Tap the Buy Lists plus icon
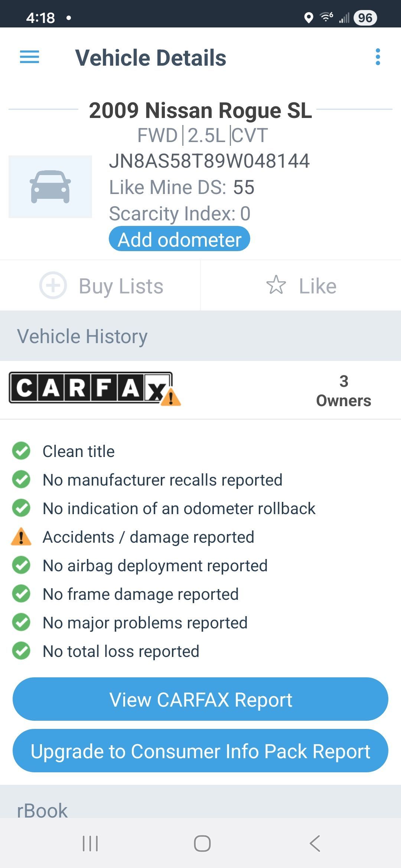The width and height of the screenshot is (401, 868). pyautogui.click(x=53, y=285)
